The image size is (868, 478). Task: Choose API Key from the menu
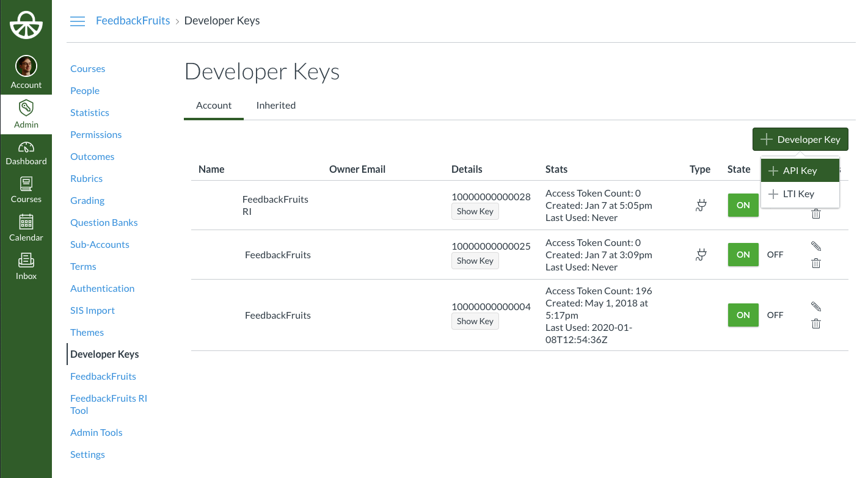tap(800, 171)
